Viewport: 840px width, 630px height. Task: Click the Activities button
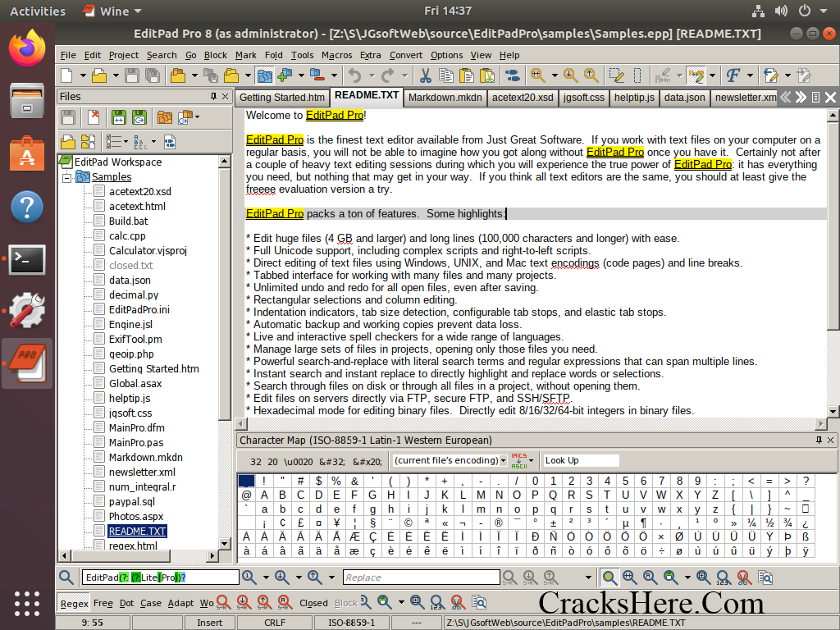[38, 11]
